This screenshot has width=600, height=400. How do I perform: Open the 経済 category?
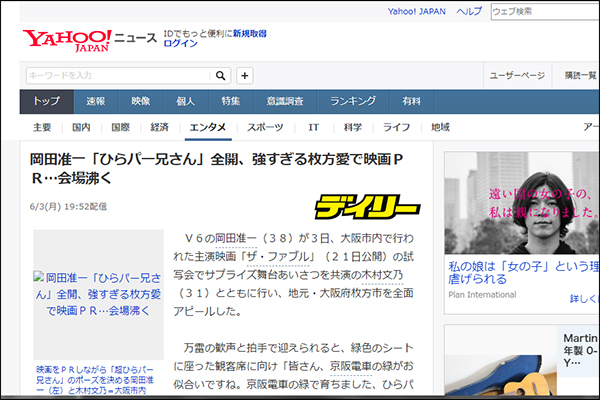[159, 127]
